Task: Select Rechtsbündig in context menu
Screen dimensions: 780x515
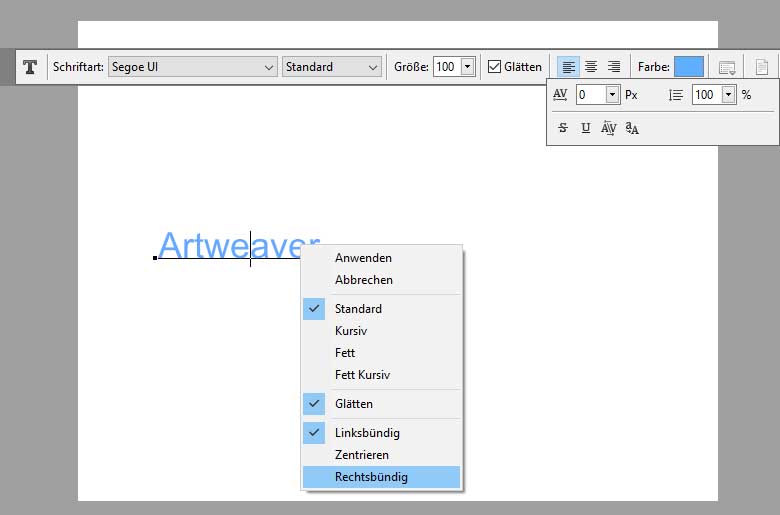Action: click(x=381, y=477)
